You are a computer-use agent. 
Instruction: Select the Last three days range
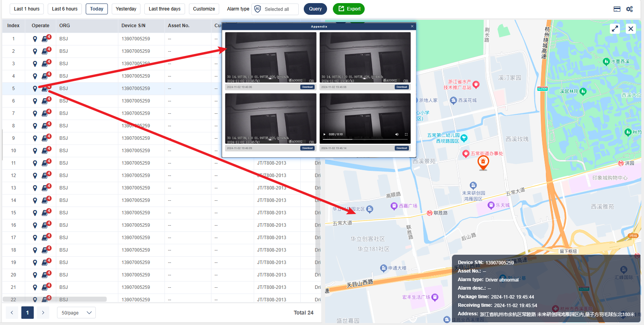pos(164,9)
